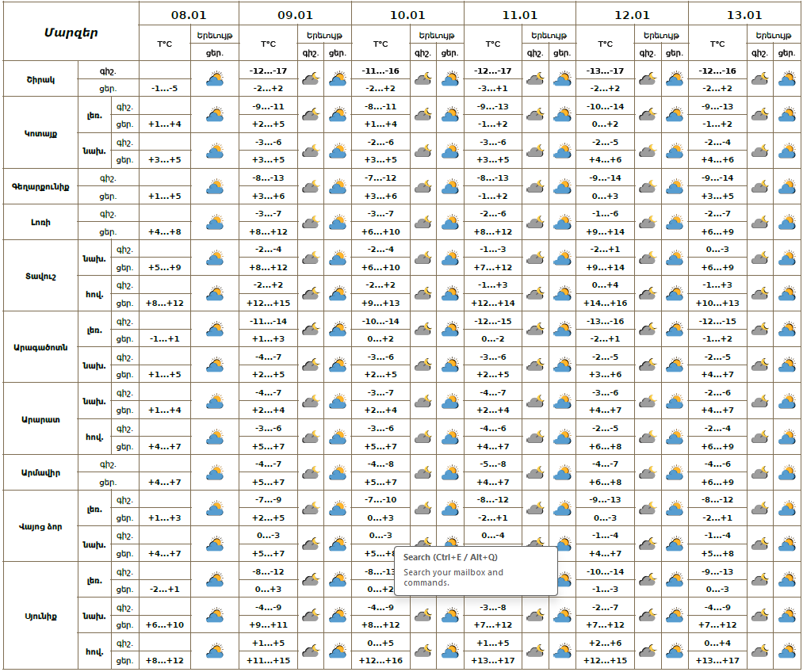Select Գեղարքունիք night weather icon for 11.01

coord(535,187)
